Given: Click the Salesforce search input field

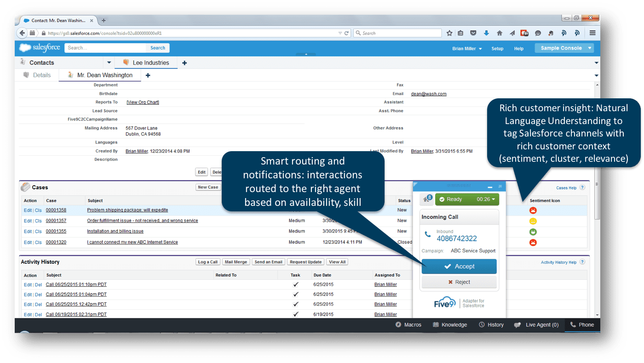Looking at the screenshot, I should click(x=106, y=48).
